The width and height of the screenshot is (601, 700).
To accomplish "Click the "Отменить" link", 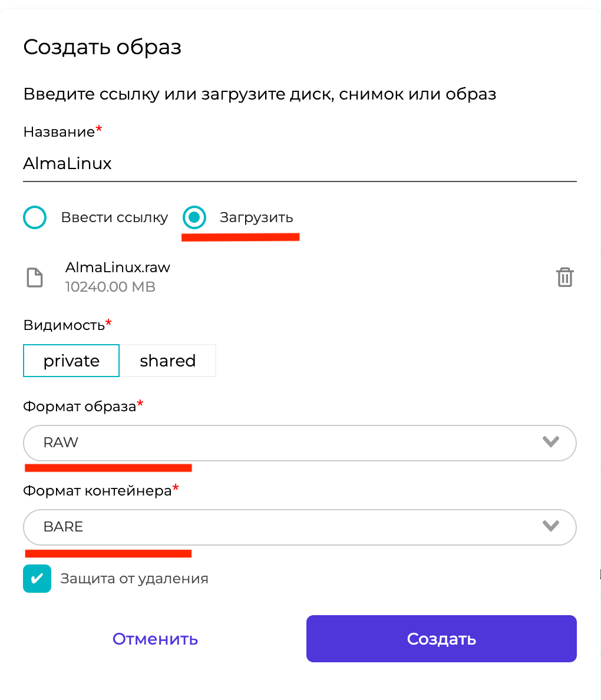I will [x=155, y=639].
